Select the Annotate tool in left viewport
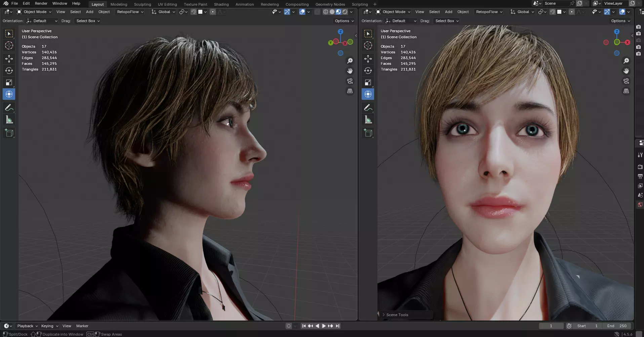Screen dimensions: 644x337 9,108
